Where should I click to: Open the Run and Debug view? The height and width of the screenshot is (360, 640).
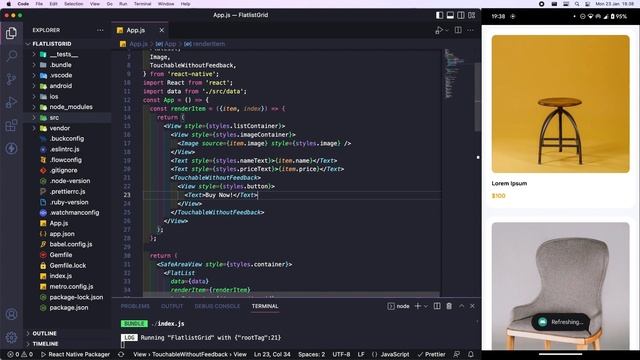[x=11, y=102]
